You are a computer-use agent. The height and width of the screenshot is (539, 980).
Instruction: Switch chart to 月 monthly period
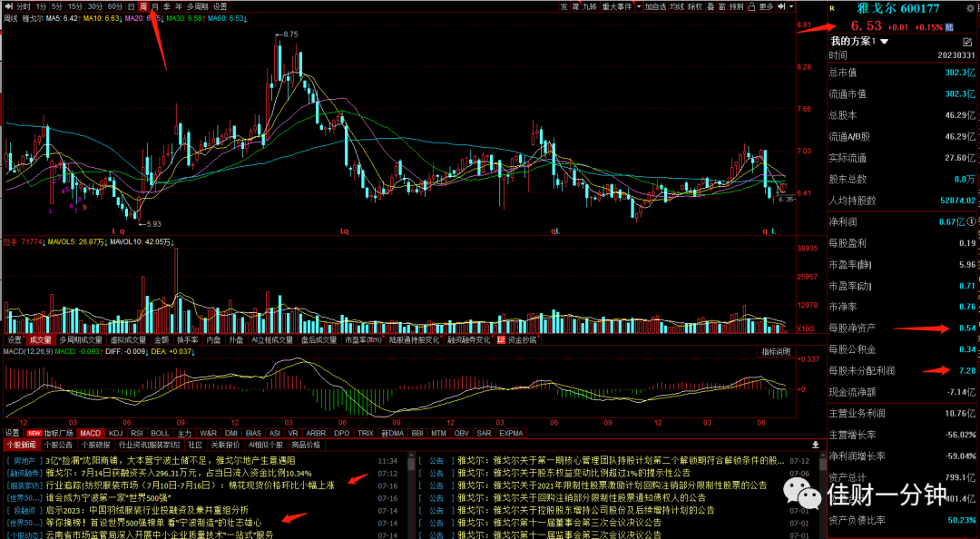click(155, 6)
